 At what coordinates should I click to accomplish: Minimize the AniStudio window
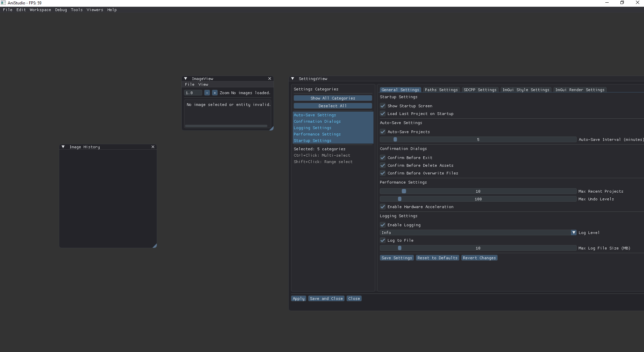point(607,3)
